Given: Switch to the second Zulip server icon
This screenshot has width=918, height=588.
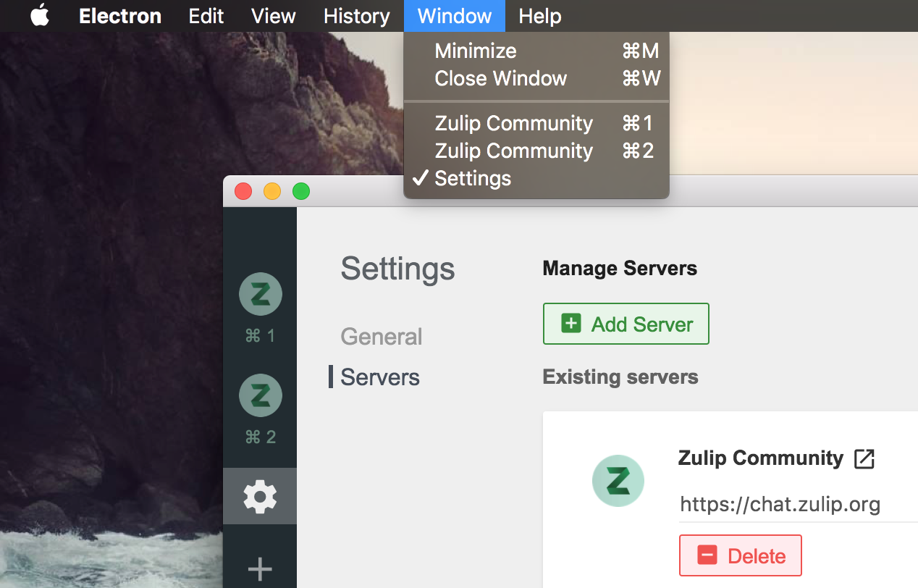Looking at the screenshot, I should 260,395.
